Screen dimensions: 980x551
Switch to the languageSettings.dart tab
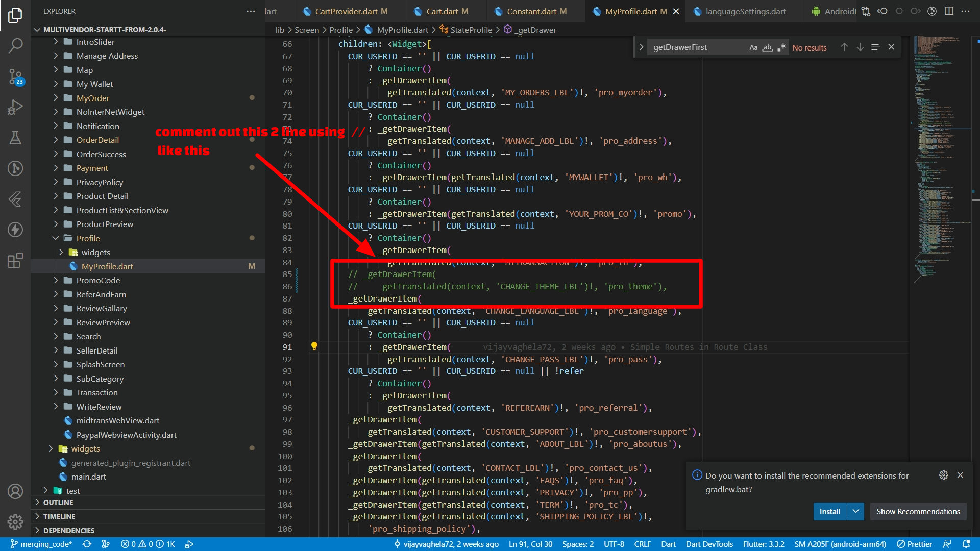(745, 11)
